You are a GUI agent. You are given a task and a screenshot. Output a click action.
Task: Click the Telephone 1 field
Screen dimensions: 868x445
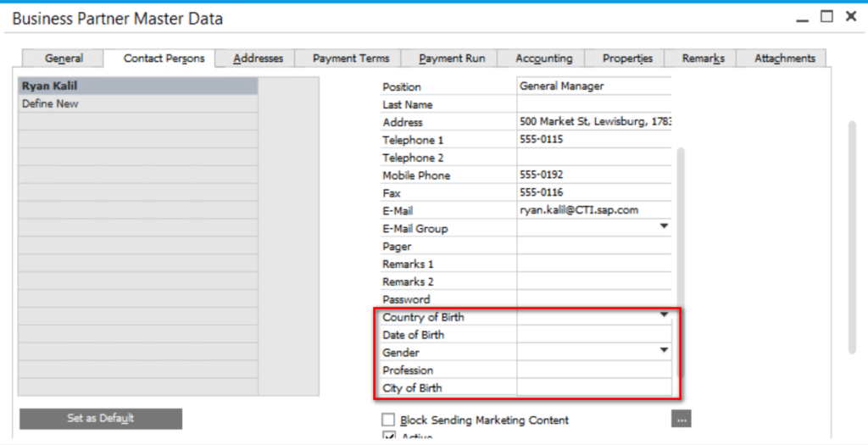click(594, 139)
